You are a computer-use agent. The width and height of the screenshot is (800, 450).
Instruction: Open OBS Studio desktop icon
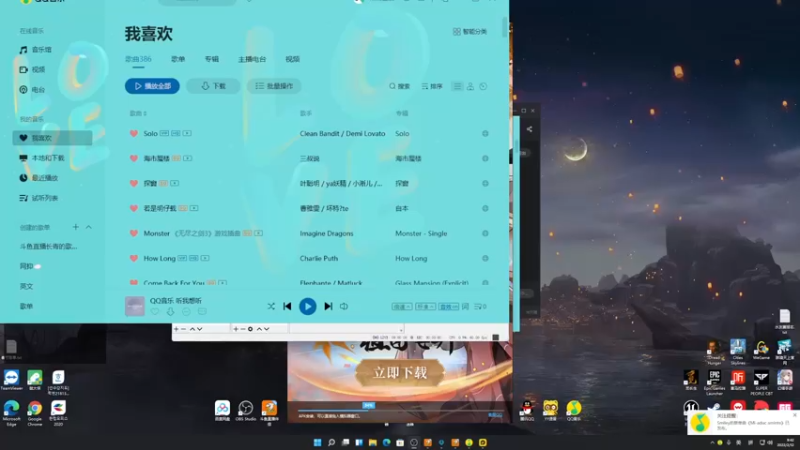[x=245, y=411]
